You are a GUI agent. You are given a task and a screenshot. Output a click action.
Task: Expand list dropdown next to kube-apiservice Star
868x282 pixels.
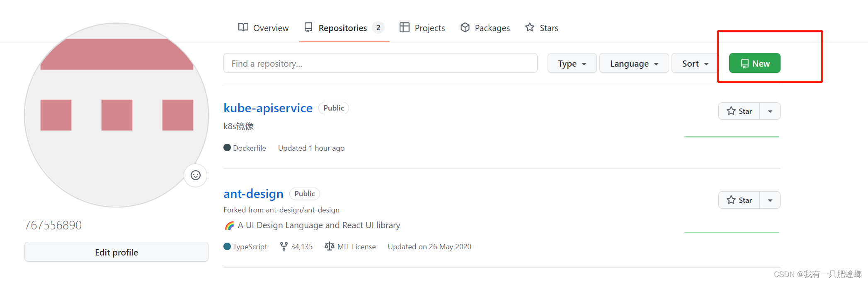click(770, 111)
